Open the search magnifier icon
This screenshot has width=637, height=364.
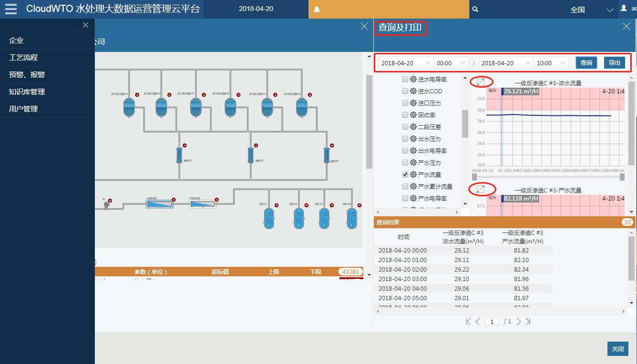(475, 9)
